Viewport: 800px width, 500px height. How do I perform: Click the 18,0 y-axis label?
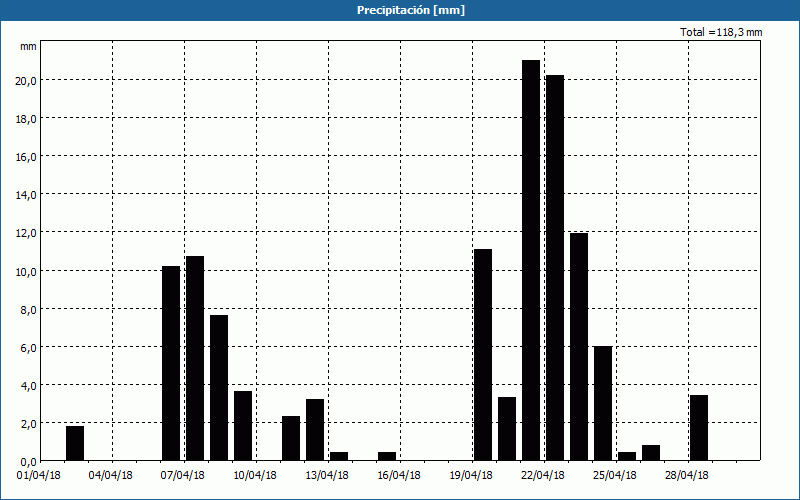point(26,119)
